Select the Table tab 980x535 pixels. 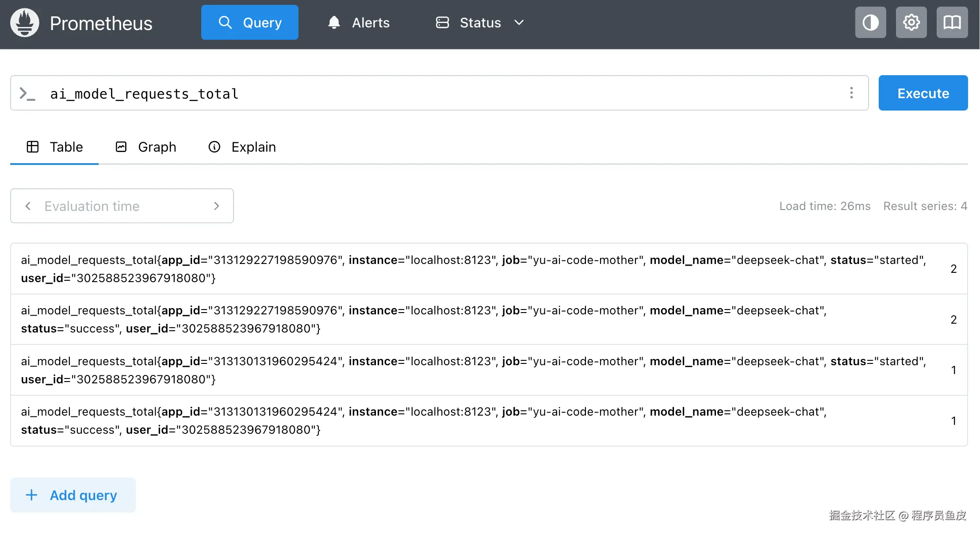pyautogui.click(x=55, y=147)
